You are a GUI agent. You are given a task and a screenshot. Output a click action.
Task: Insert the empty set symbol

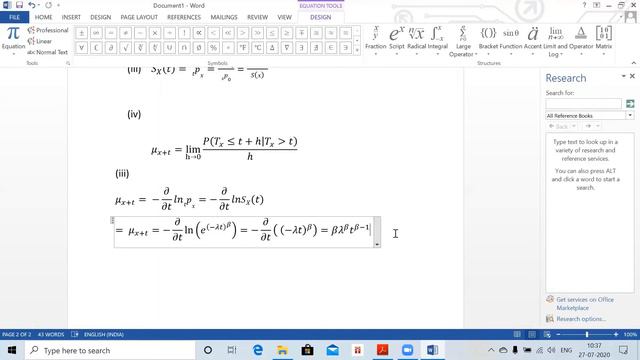pyautogui.click(x=199, y=48)
